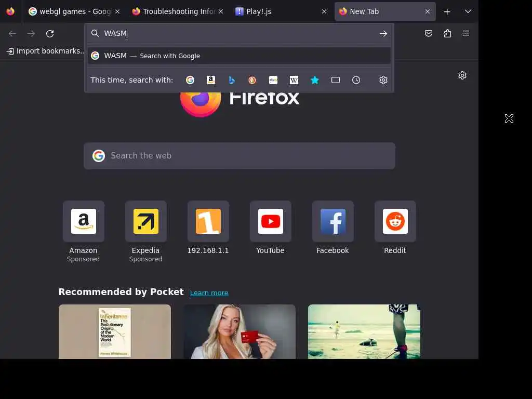Screen dimensions: 532x399
Task: Search open tabs with the tabs icon
Action: 335,80
